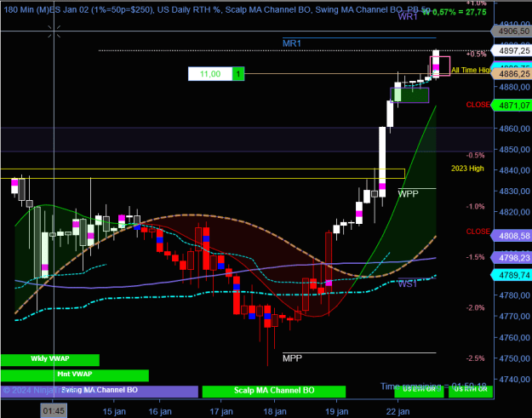
Task: Click the MPP pivot label
Action: [x=292, y=358]
